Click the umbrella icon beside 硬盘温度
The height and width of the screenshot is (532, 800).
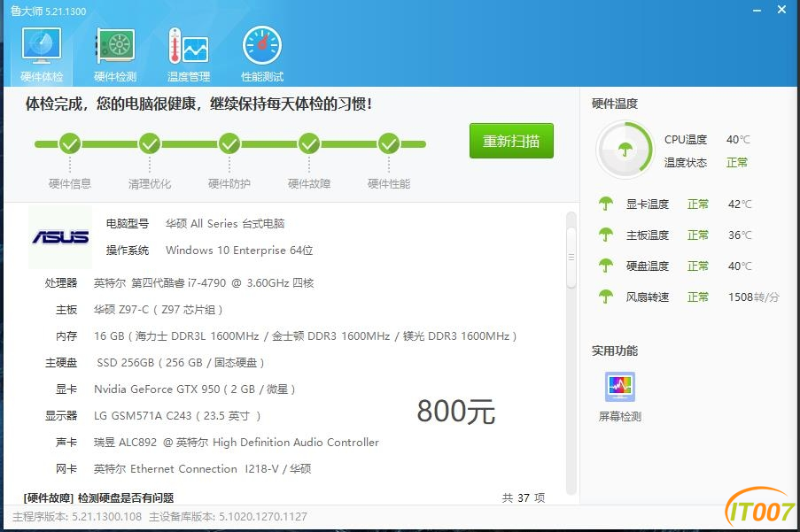click(x=606, y=266)
